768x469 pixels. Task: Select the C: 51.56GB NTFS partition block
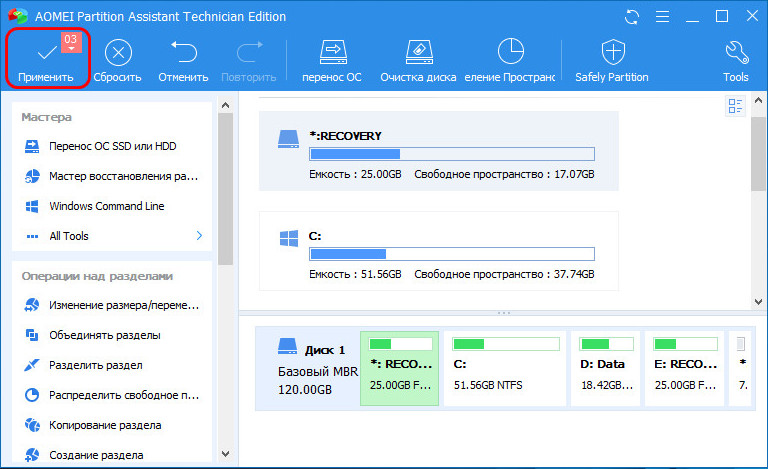pos(505,368)
